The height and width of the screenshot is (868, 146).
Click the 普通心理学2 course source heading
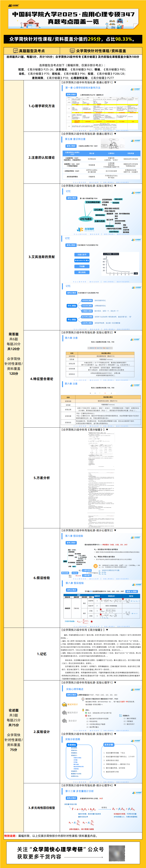coord(89,134)
